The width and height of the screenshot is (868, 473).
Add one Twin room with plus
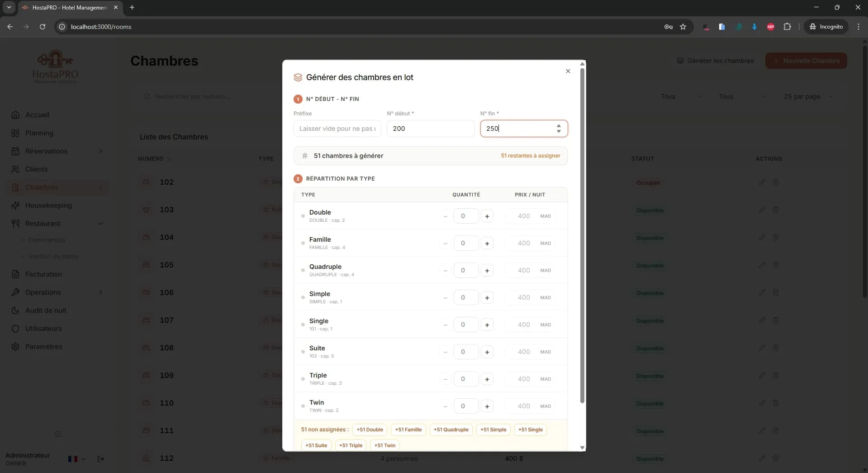[487, 406]
